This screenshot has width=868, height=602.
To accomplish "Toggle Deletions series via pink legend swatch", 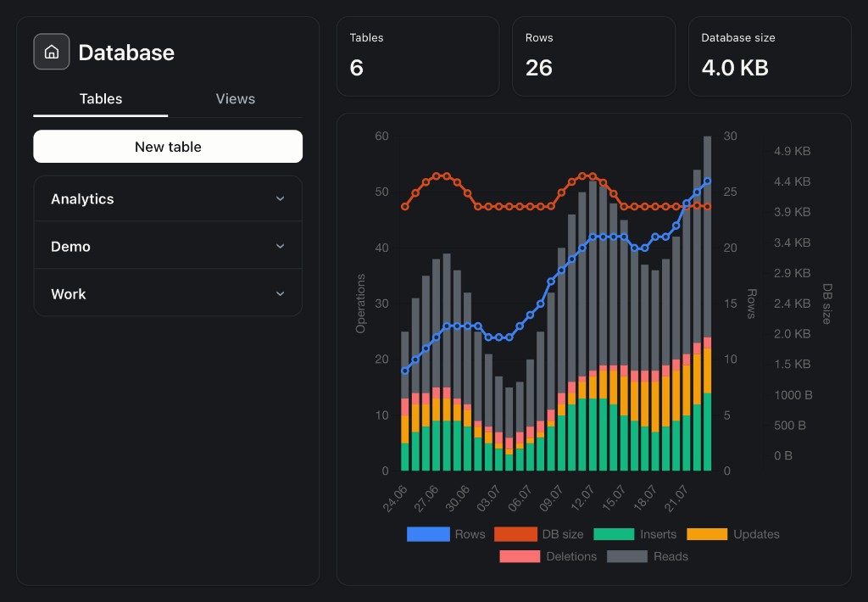I will (520, 556).
